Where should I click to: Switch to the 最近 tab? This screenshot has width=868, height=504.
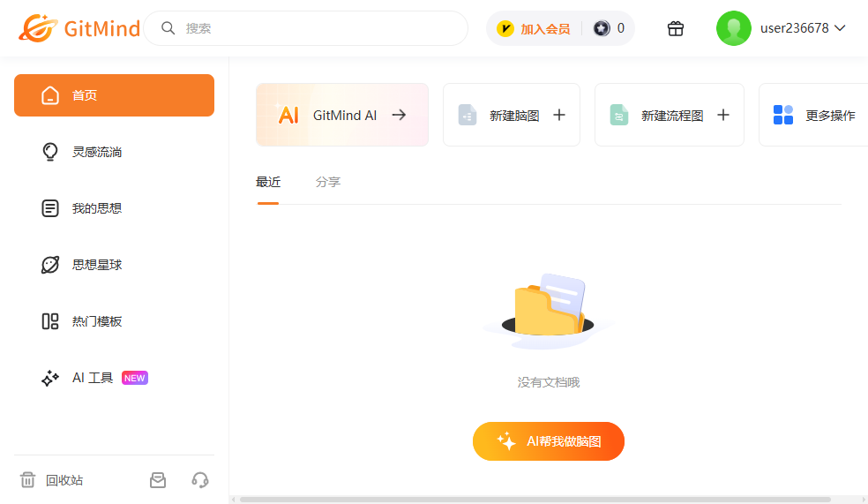tap(268, 182)
